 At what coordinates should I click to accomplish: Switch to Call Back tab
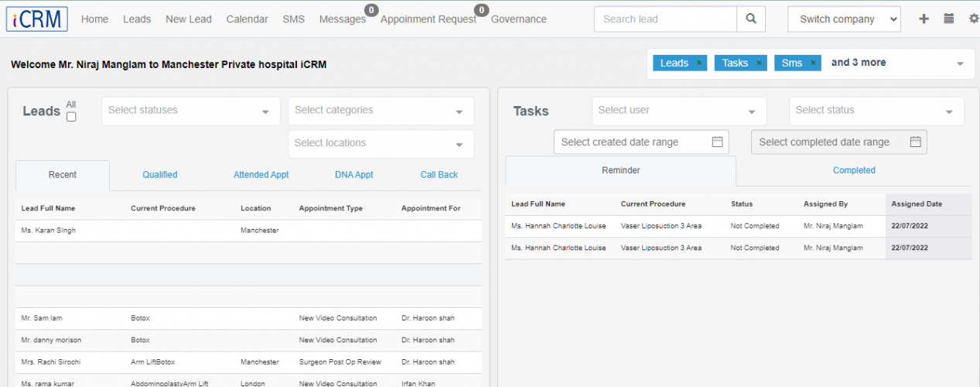439,175
